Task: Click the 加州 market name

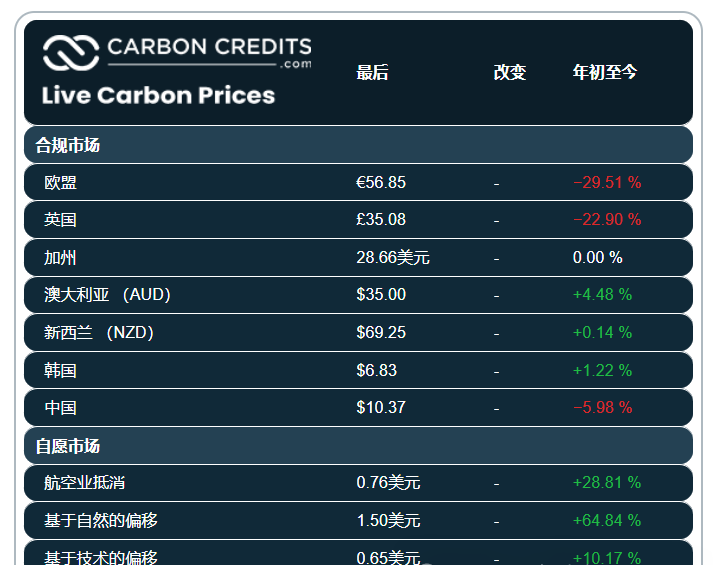Action: 61,257
